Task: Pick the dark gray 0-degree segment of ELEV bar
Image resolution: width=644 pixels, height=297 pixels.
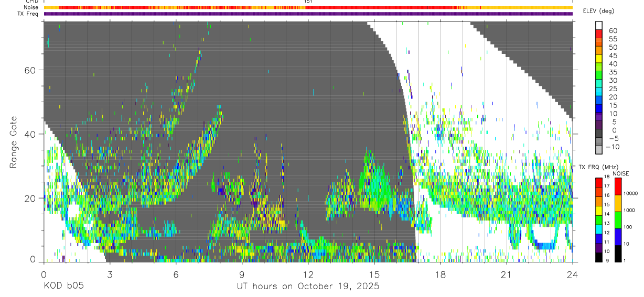Action: (599, 134)
